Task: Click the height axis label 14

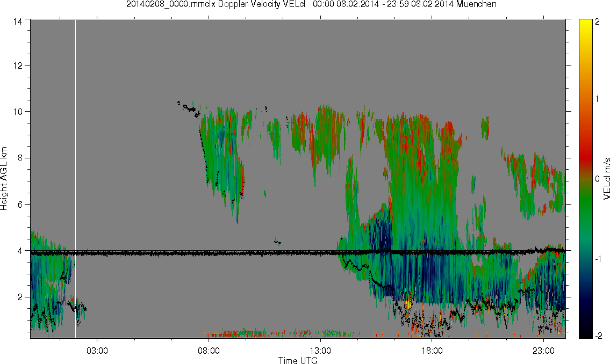Action: click(18, 22)
